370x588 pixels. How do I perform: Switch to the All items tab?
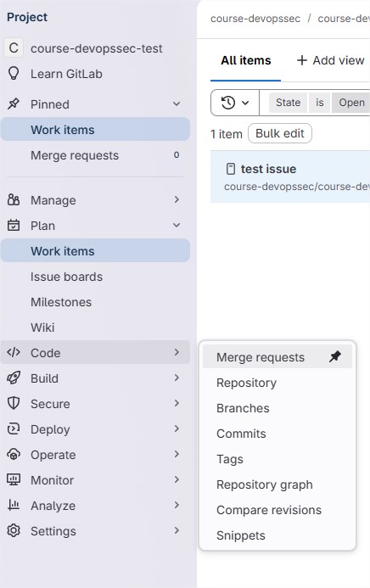point(245,60)
